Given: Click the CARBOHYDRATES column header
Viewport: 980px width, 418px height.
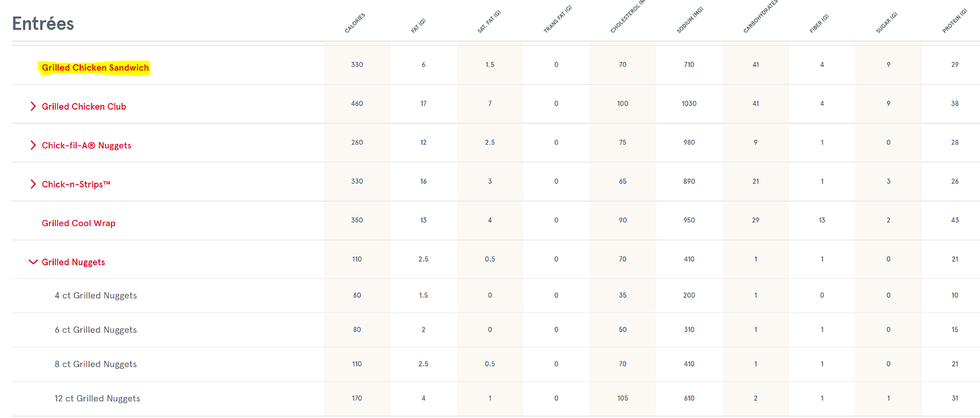Looking at the screenshot, I should (x=760, y=18).
